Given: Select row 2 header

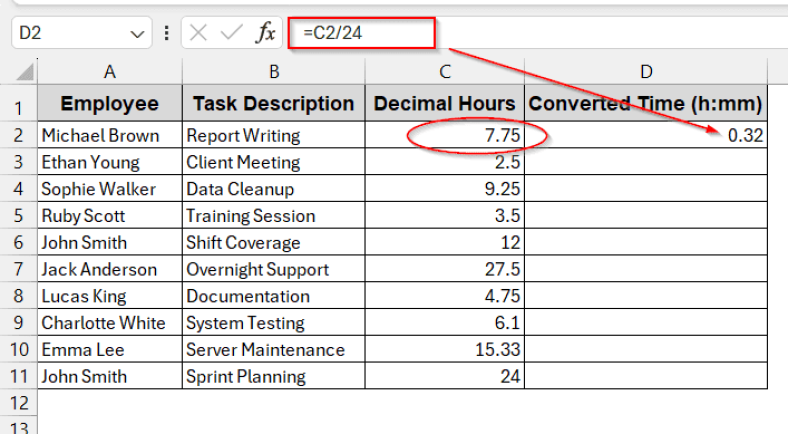Looking at the screenshot, I should click(x=19, y=135).
